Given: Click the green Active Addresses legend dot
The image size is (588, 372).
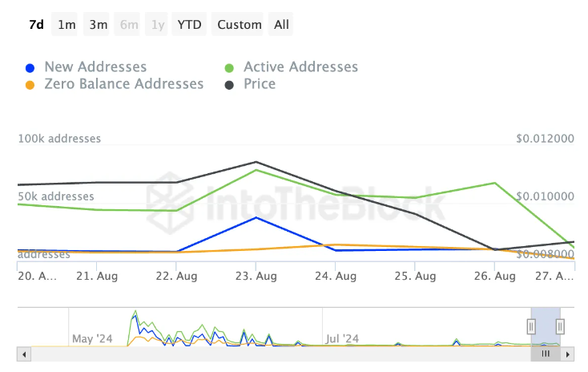Looking at the screenshot, I should point(229,68).
